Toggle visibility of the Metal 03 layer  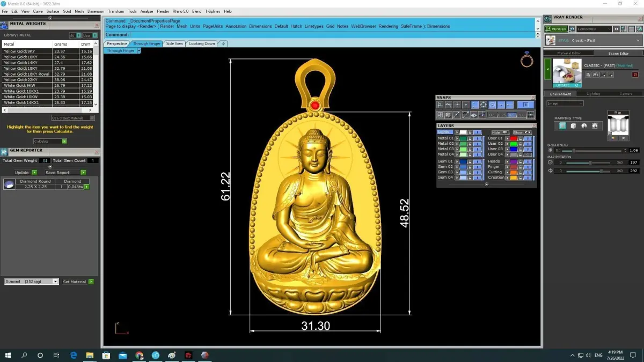click(477, 149)
